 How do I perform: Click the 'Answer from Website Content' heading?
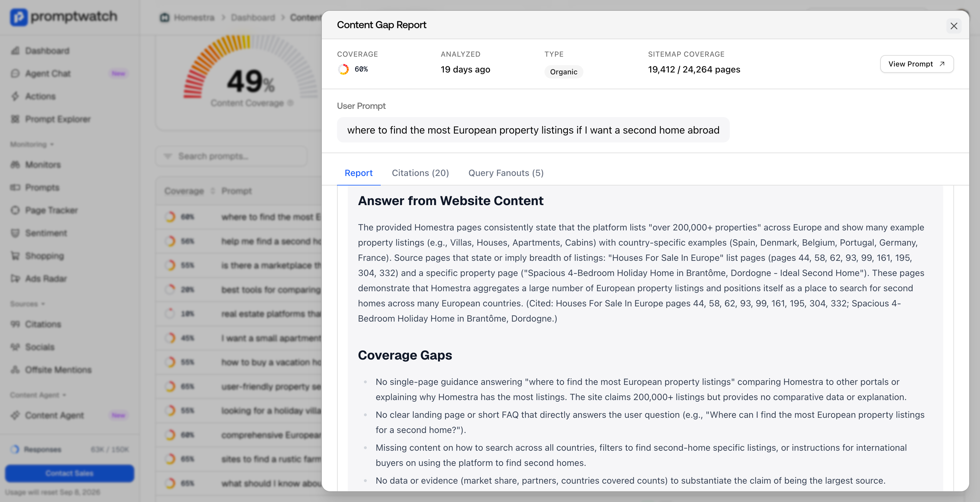[x=450, y=201]
